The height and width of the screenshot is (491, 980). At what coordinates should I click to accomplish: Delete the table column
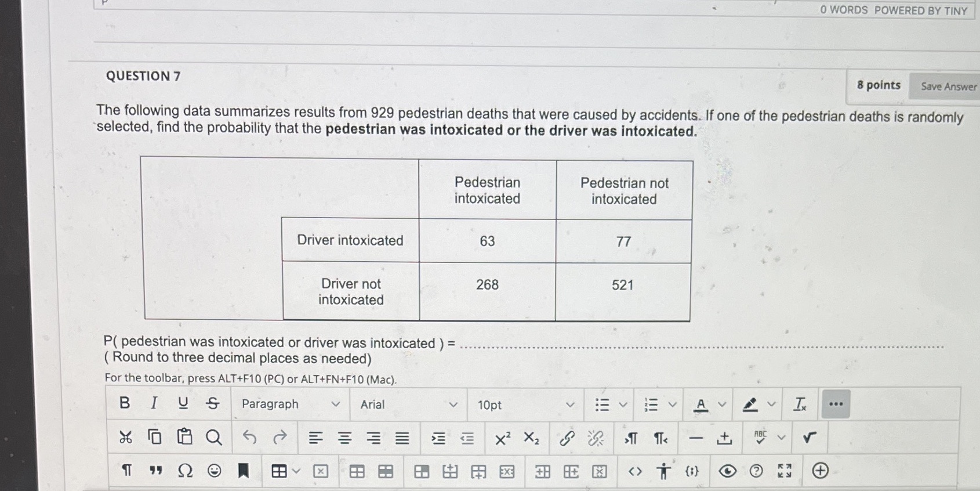(x=599, y=472)
